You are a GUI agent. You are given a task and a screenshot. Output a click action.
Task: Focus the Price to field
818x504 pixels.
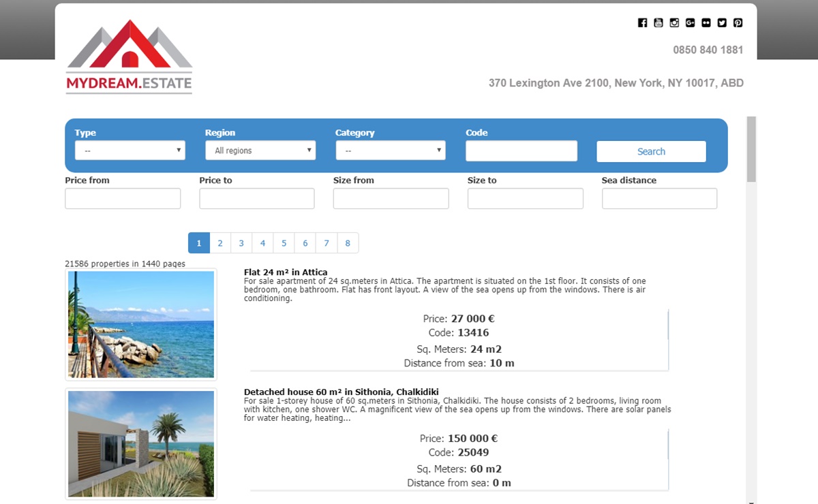(257, 198)
